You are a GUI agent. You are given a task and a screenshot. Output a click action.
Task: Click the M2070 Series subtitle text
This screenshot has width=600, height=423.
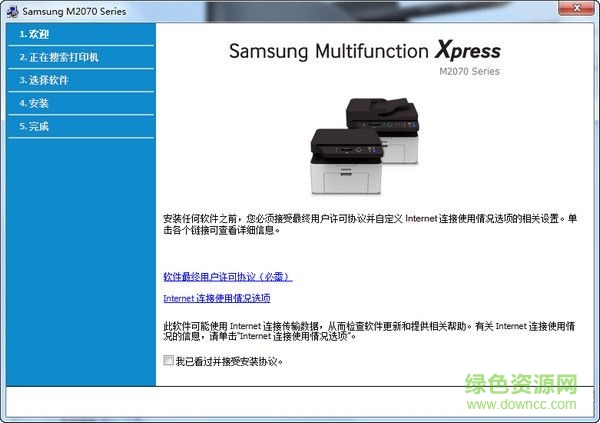[x=469, y=72]
